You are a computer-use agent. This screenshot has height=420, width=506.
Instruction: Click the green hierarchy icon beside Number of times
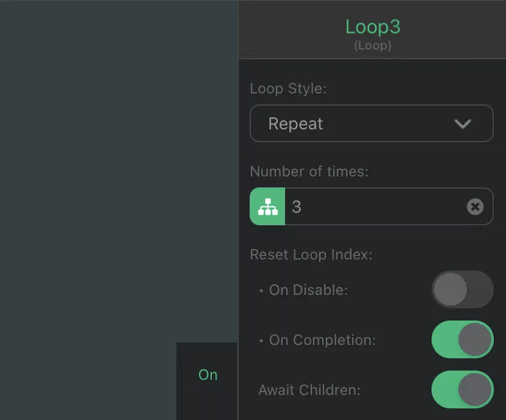click(267, 207)
